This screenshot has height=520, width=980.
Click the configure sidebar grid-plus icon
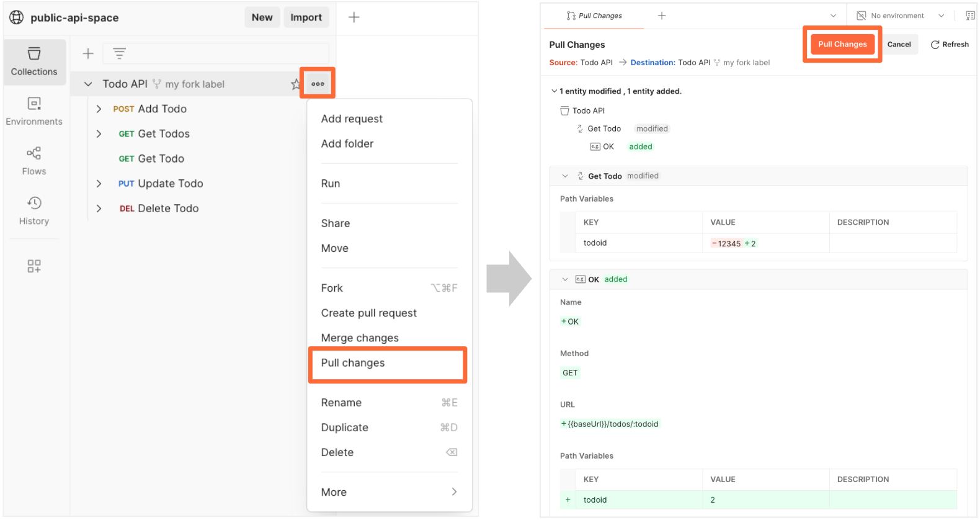click(x=34, y=266)
